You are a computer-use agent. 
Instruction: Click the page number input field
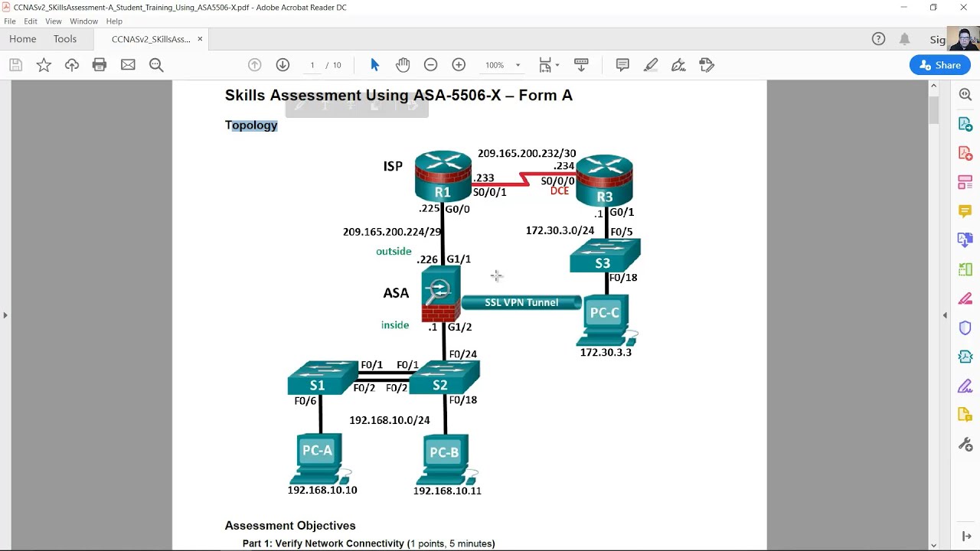click(x=312, y=65)
